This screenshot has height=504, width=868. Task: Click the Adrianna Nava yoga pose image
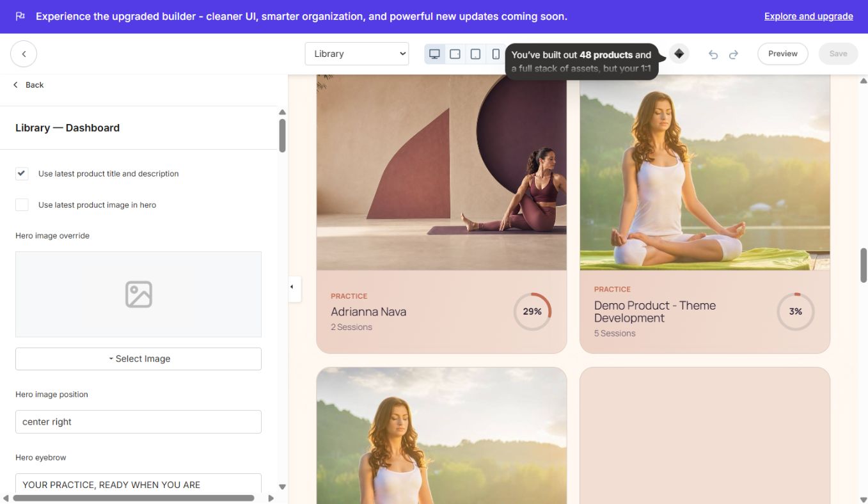coord(441,172)
